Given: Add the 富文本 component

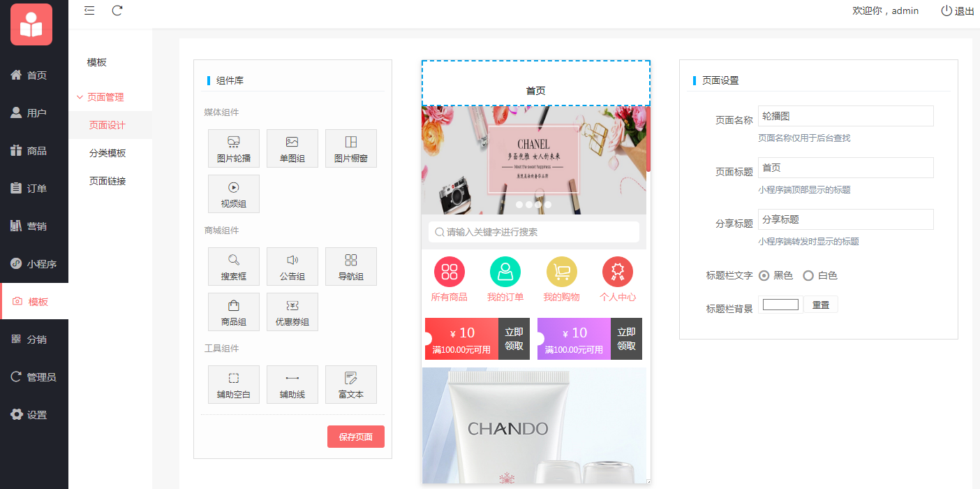Looking at the screenshot, I should (x=351, y=384).
